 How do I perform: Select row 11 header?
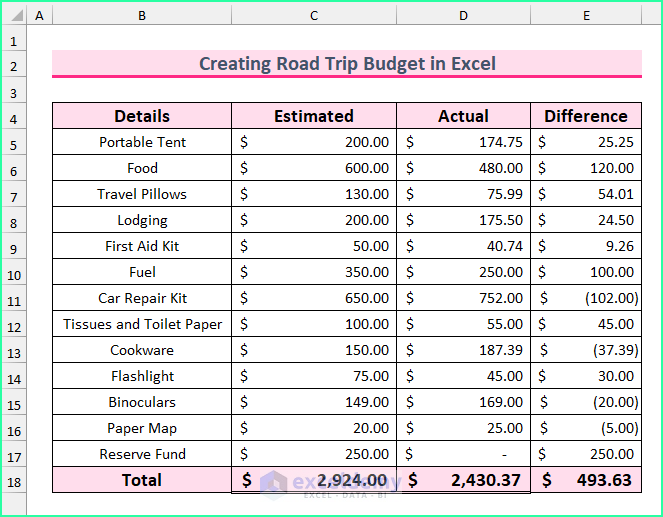click(x=14, y=298)
